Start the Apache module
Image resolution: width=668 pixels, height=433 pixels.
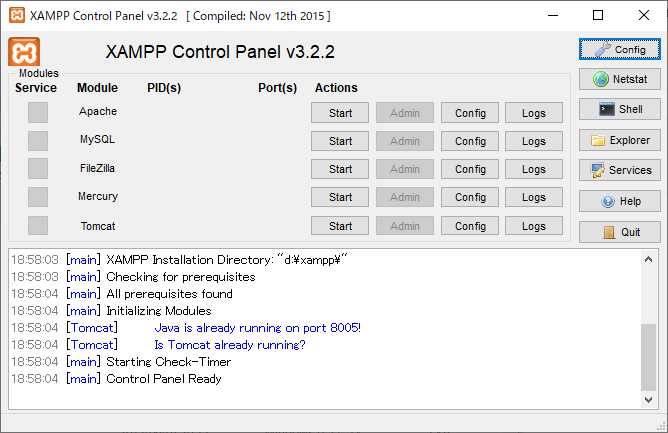click(x=340, y=113)
